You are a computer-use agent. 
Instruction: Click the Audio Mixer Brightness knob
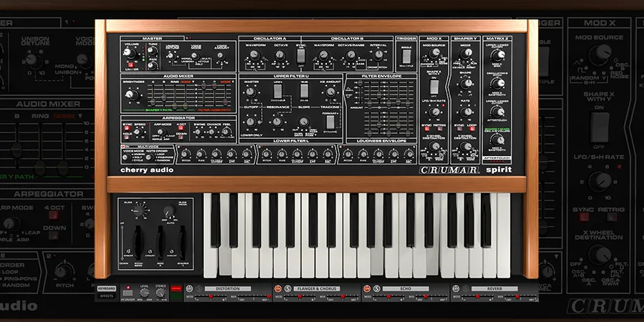pos(132,94)
